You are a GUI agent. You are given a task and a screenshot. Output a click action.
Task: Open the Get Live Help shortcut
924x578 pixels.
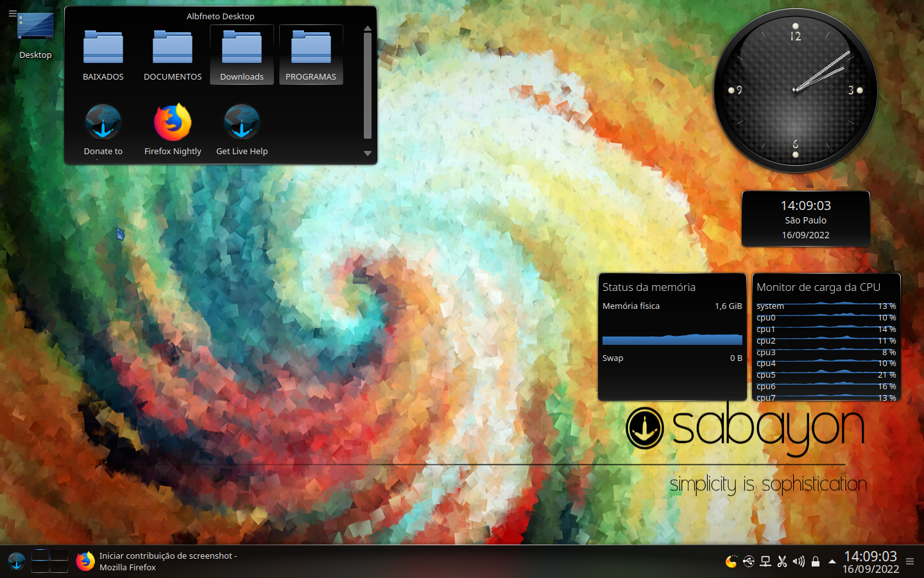point(242,130)
